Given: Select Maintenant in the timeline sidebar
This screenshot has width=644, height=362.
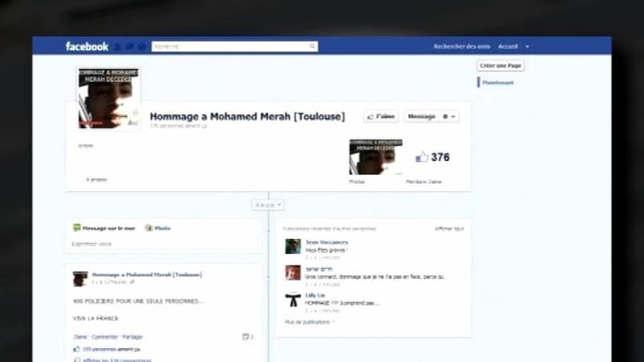Looking at the screenshot, I should pyautogui.click(x=497, y=83).
